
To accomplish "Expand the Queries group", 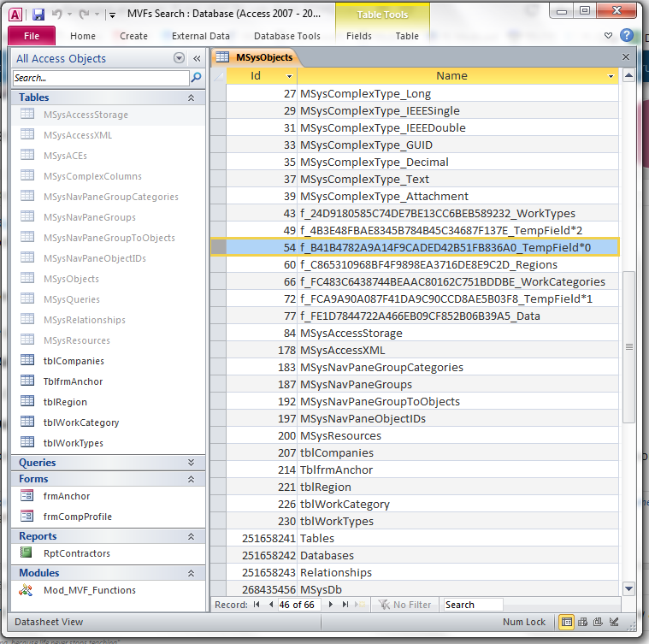I will (191, 463).
